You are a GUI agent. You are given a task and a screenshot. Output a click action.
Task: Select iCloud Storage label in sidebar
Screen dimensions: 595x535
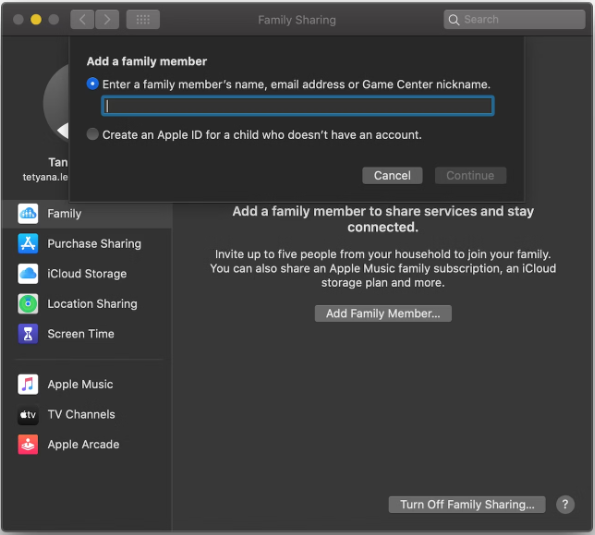tap(87, 274)
